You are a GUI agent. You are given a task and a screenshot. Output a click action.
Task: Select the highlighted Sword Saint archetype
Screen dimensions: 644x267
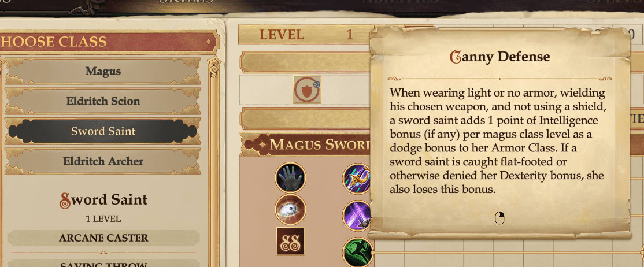tap(103, 131)
